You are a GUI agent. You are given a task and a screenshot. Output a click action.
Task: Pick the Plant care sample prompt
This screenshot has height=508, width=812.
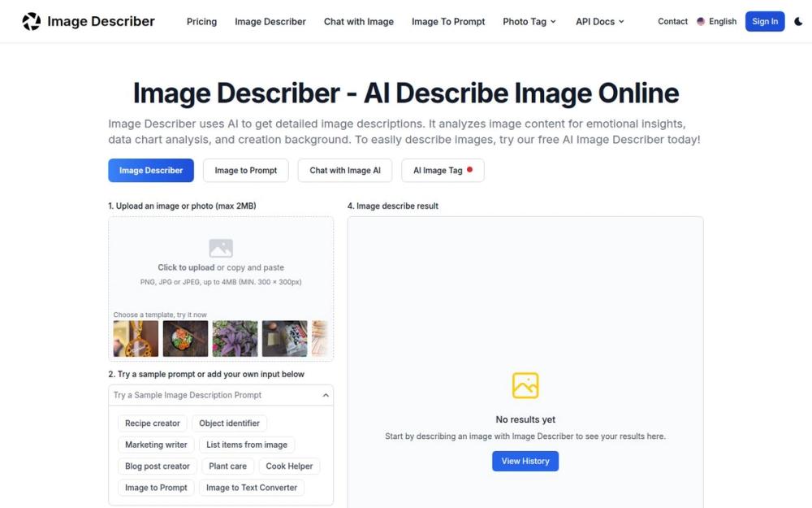coord(228,466)
